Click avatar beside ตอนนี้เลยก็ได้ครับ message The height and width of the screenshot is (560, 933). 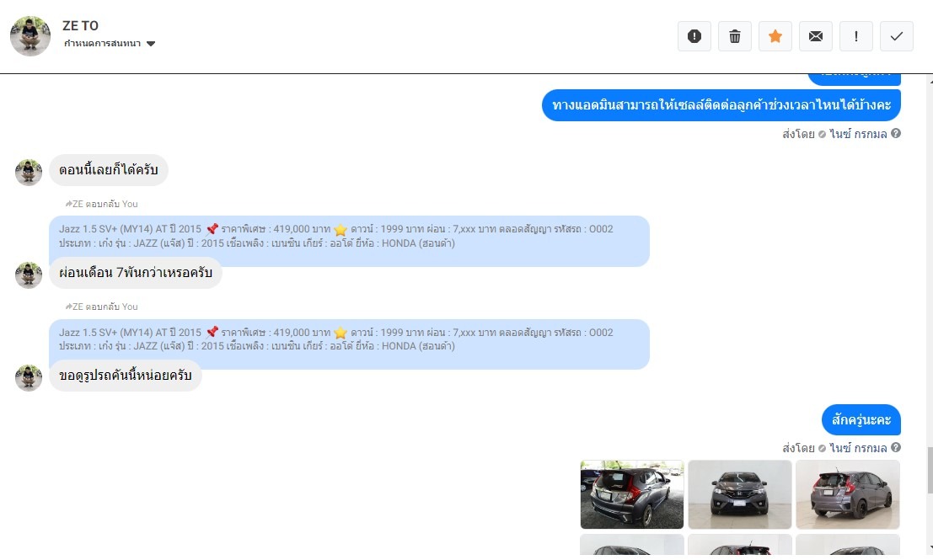tap(29, 173)
